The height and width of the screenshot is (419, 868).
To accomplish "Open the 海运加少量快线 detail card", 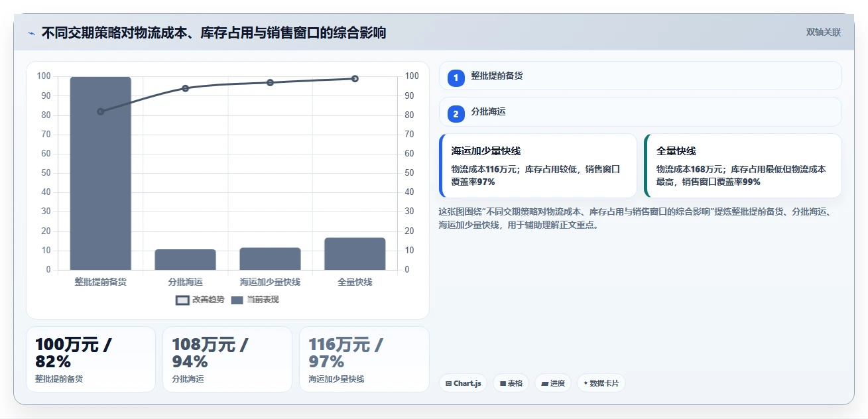I will coord(538,166).
